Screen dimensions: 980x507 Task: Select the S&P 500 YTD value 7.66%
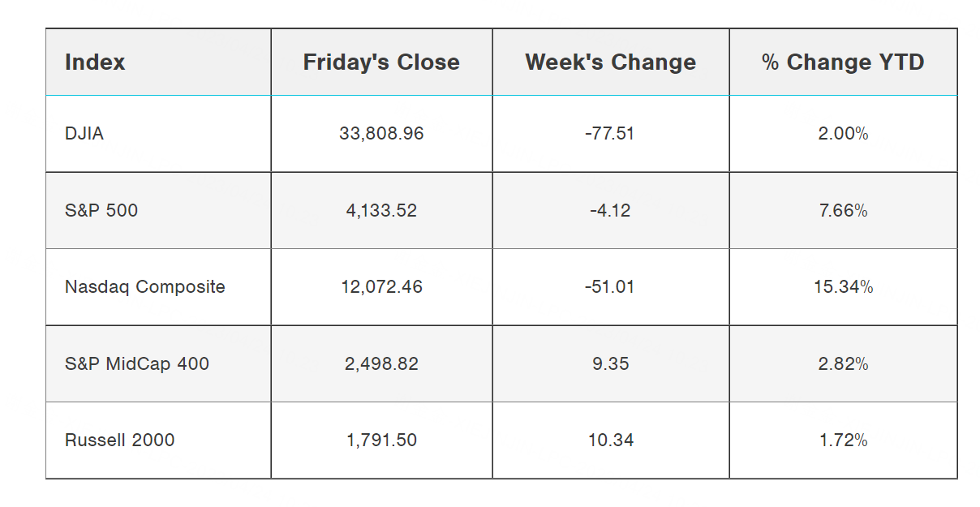coord(843,211)
